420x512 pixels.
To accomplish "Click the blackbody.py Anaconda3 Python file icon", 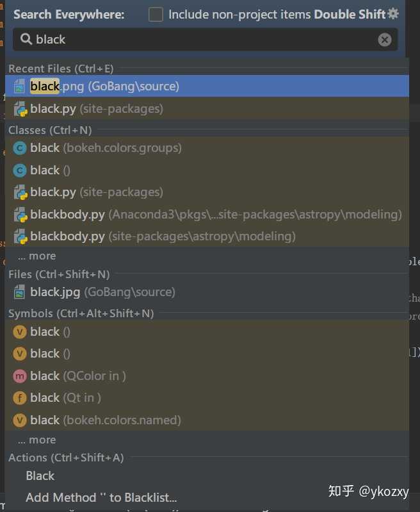I will pyautogui.click(x=20, y=214).
